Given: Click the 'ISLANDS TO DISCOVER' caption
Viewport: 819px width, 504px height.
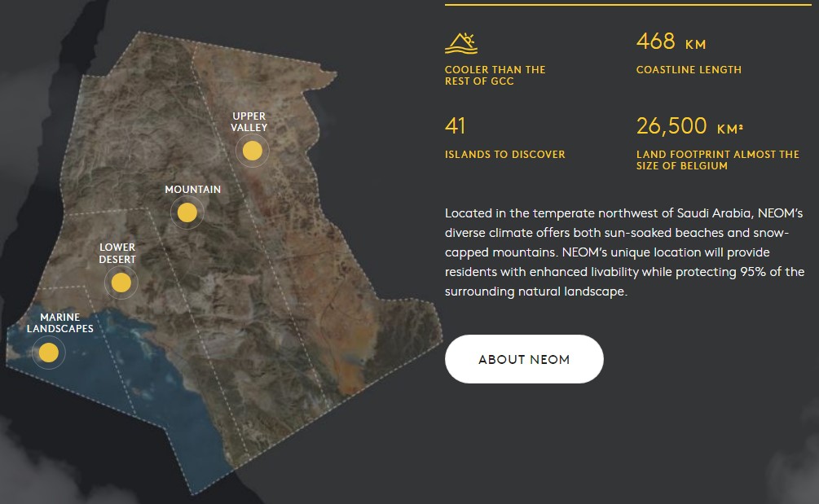Looking at the screenshot, I should pos(505,155).
